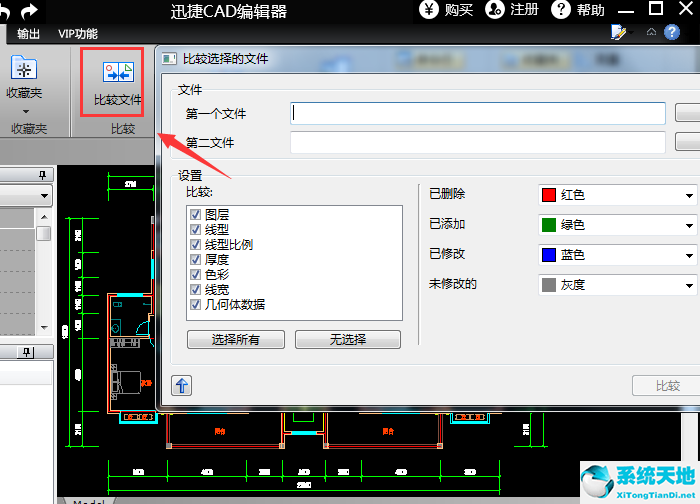700x504 pixels.
Task: Click the redo arrow in title bar
Action: (30, 11)
